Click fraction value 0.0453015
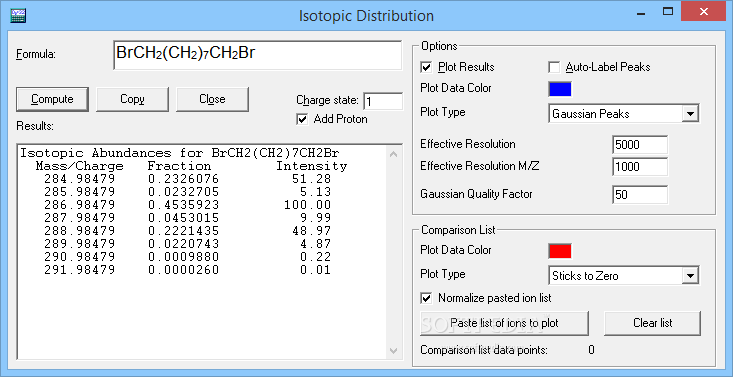 tap(183, 218)
